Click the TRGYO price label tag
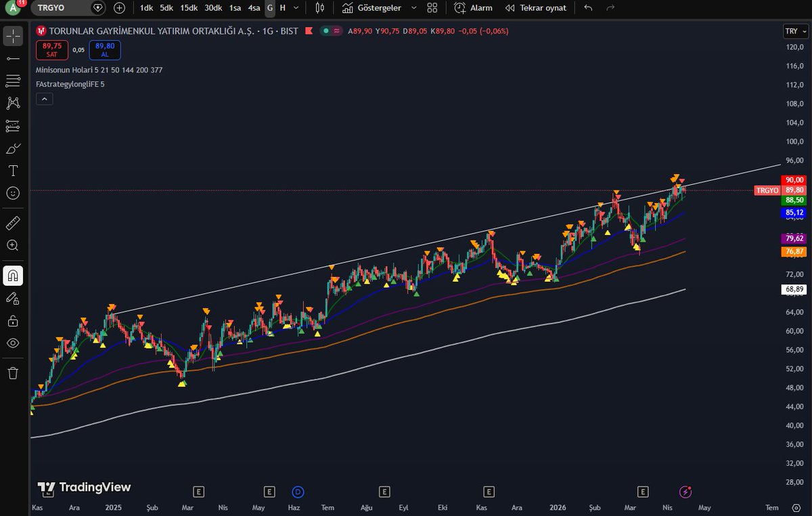 click(x=767, y=190)
